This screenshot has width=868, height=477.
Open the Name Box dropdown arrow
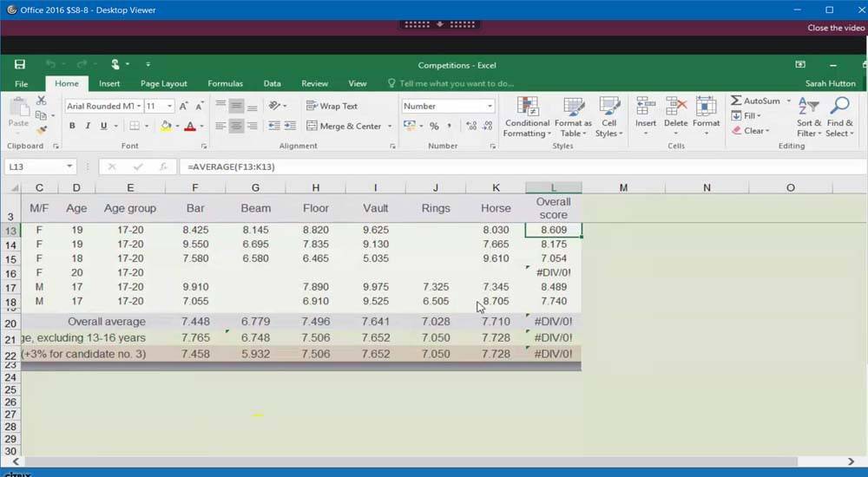[69, 167]
